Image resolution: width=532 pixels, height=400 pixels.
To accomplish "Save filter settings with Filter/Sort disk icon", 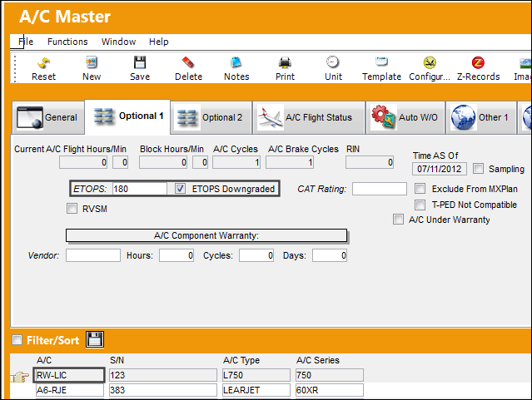I will tap(95, 339).
